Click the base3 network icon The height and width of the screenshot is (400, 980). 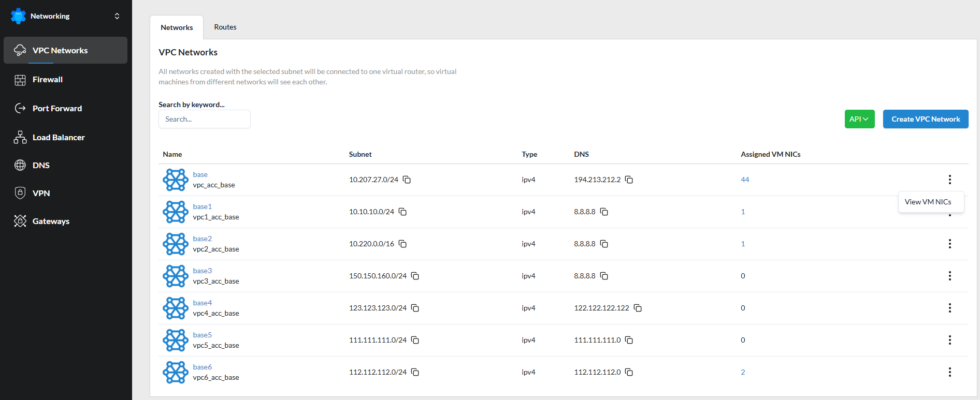176,276
